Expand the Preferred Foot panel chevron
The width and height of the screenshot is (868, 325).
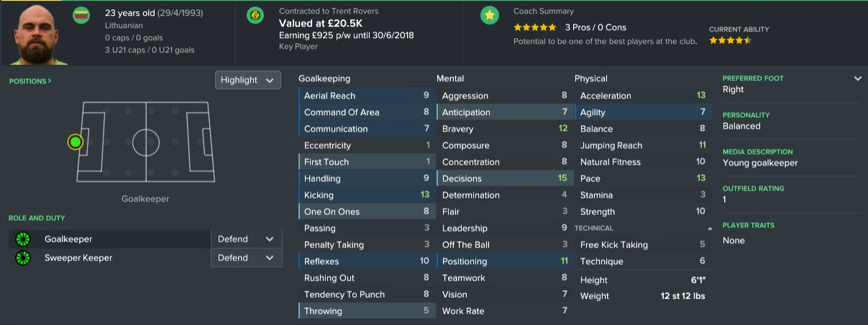tap(857, 78)
